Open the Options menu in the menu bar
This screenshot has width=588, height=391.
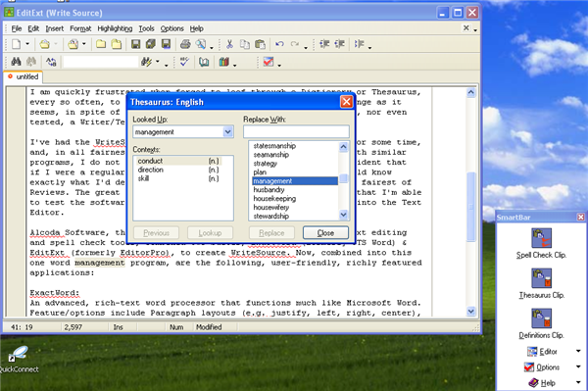172,28
